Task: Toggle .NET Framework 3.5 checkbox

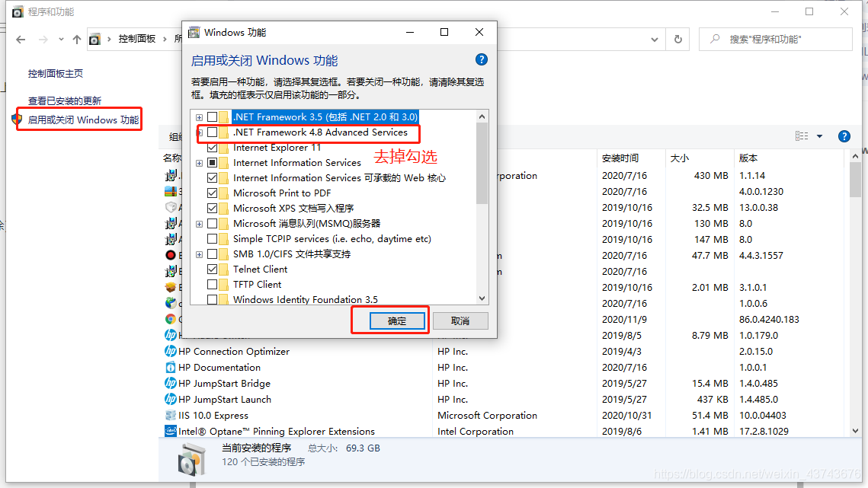Action: pyautogui.click(x=212, y=117)
